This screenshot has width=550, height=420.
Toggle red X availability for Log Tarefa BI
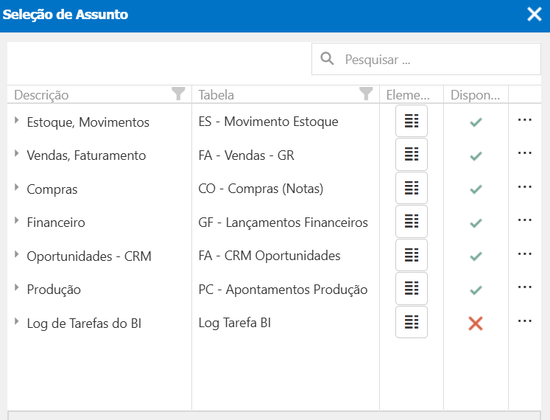click(476, 324)
